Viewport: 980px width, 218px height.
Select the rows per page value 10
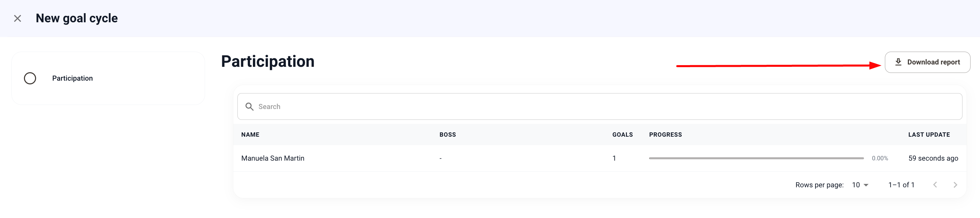pyautogui.click(x=856, y=185)
